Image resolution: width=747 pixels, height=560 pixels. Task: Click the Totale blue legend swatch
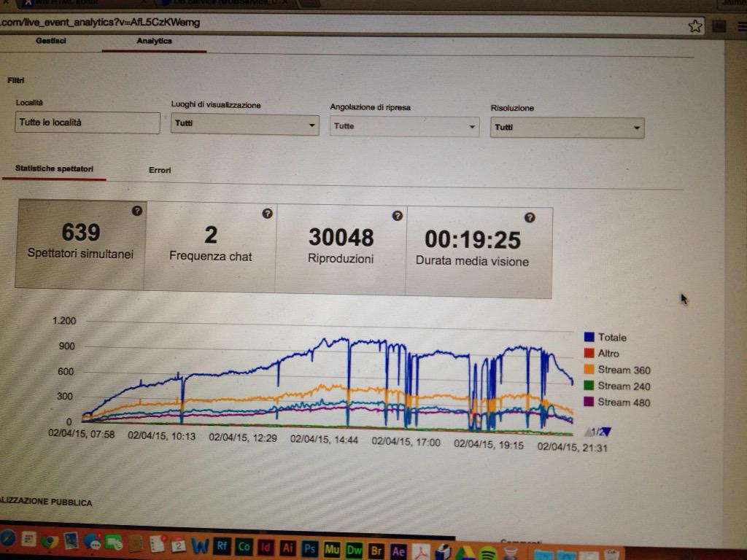click(589, 337)
